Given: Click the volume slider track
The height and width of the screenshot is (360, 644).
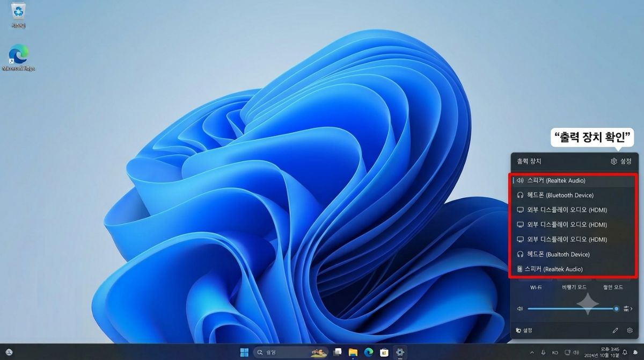Looking at the screenshot, I should click(573, 309).
